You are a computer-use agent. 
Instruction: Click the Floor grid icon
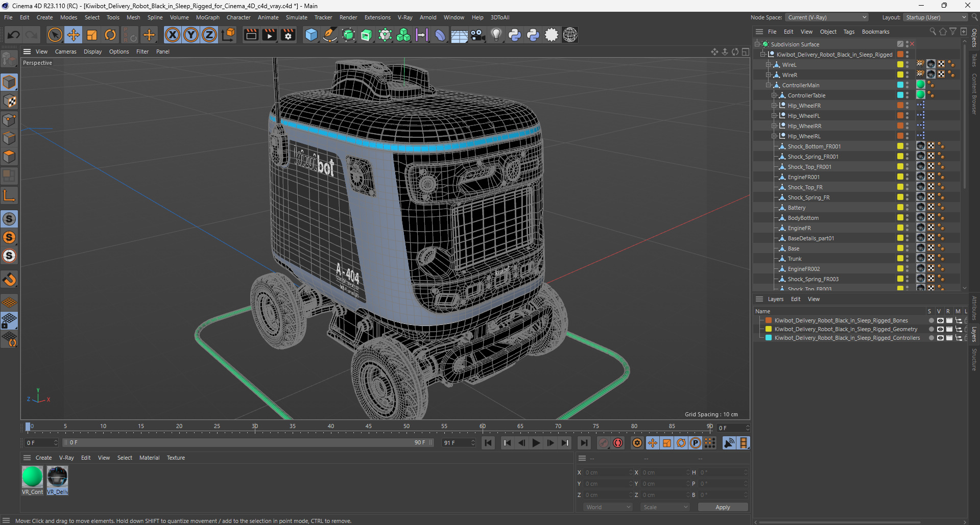tap(459, 35)
